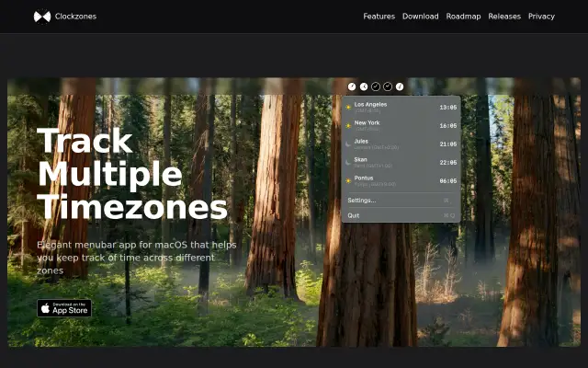
Task: Select the Pontus entry name
Action: pyautogui.click(x=364, y=178)
